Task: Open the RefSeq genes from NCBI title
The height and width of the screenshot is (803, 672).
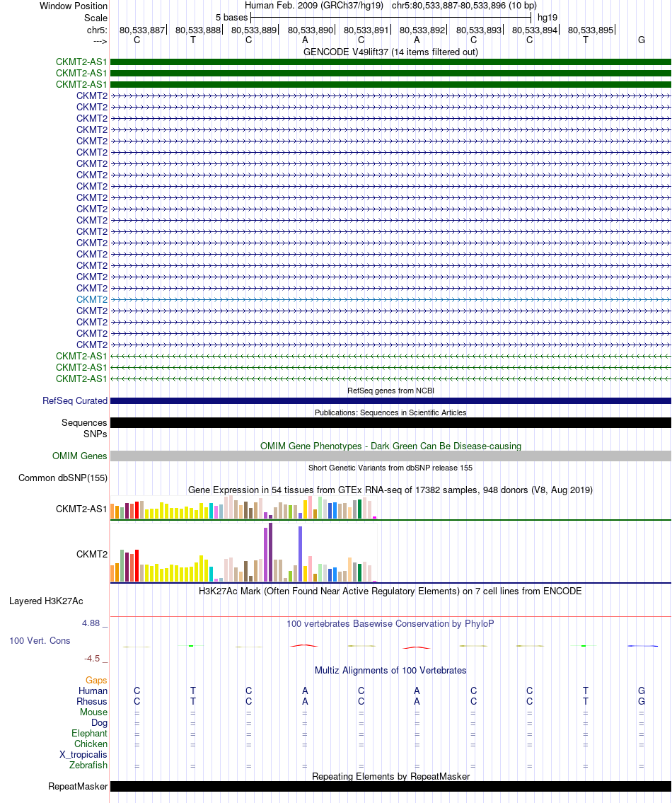Action: click(x=390, y=391)
